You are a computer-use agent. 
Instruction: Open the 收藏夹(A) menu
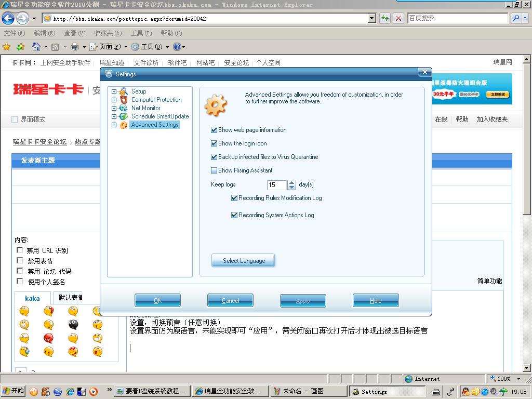pyautogui.click(x=108, y=33)
